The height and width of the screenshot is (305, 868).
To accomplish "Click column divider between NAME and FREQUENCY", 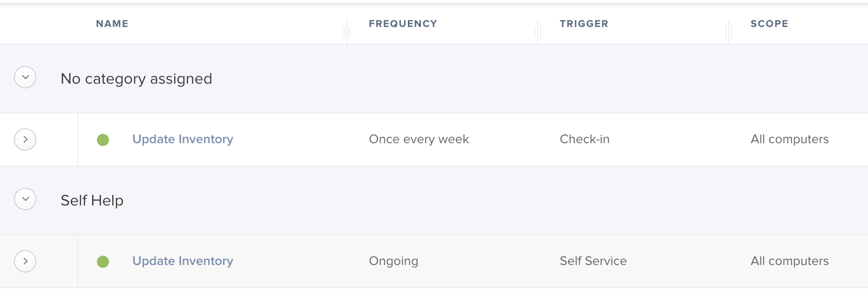I will pyautogui.click(x=347, y=30).
